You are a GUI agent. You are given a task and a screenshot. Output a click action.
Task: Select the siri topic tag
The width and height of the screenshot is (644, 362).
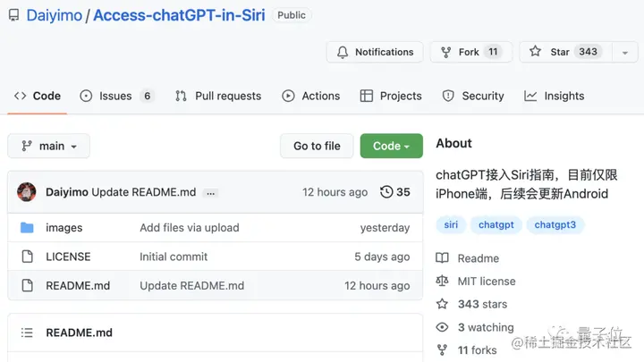(451, 225)
